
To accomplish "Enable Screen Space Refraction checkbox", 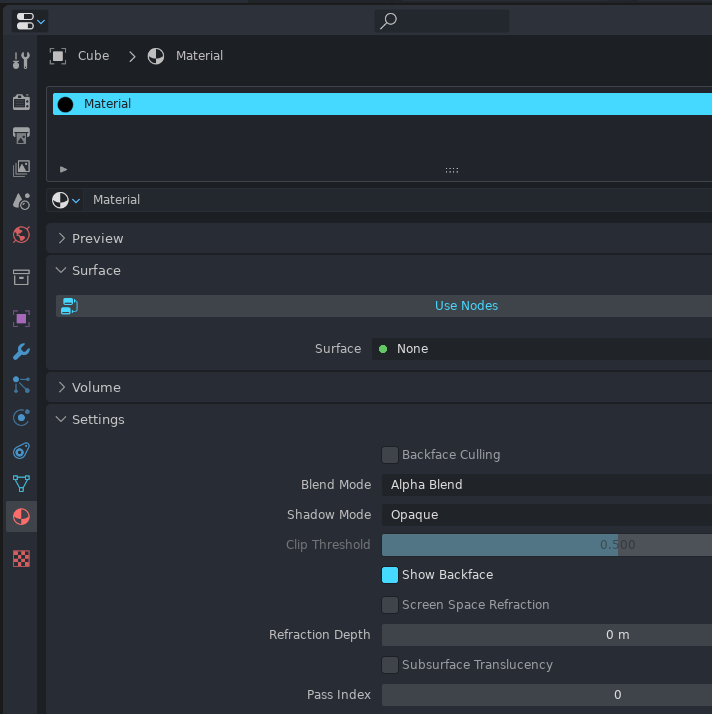I will coord(390,605).
